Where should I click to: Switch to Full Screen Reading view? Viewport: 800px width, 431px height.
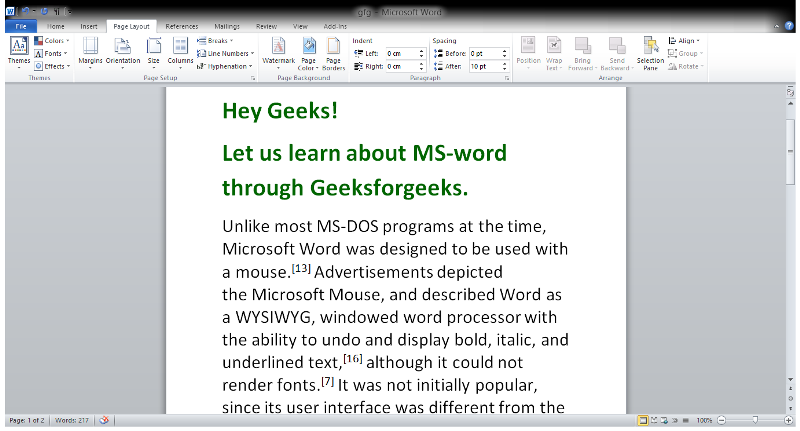(x=654, y=420)
